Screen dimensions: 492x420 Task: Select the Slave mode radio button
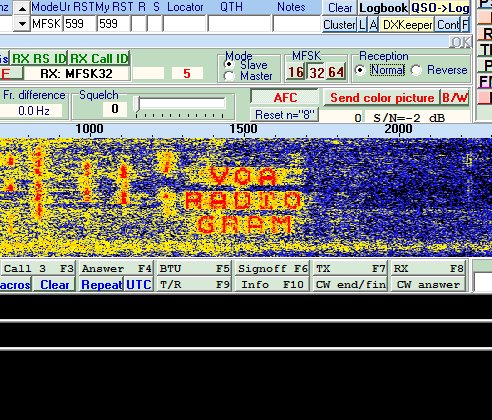229,64
